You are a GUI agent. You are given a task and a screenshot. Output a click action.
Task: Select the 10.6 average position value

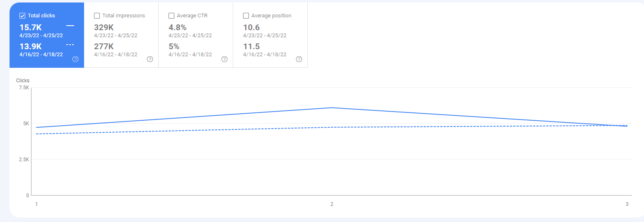pos(251,27)
